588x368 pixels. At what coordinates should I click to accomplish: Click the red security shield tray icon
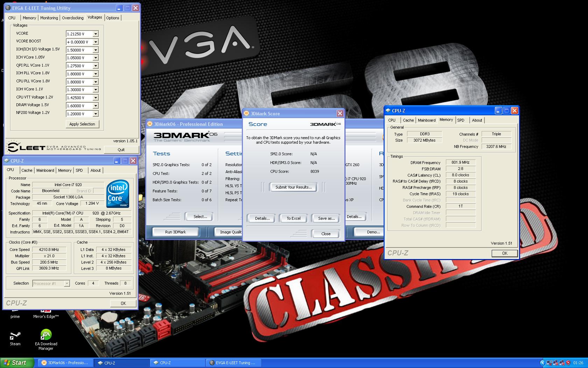pyautogui.click(x=568, y=363)
